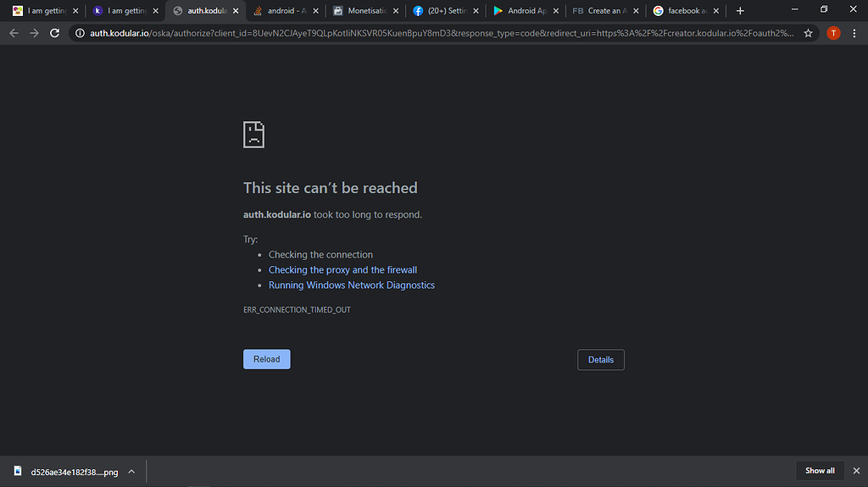Open 'Checking the proxy and the firewall' link

click(x=342, y=270)
